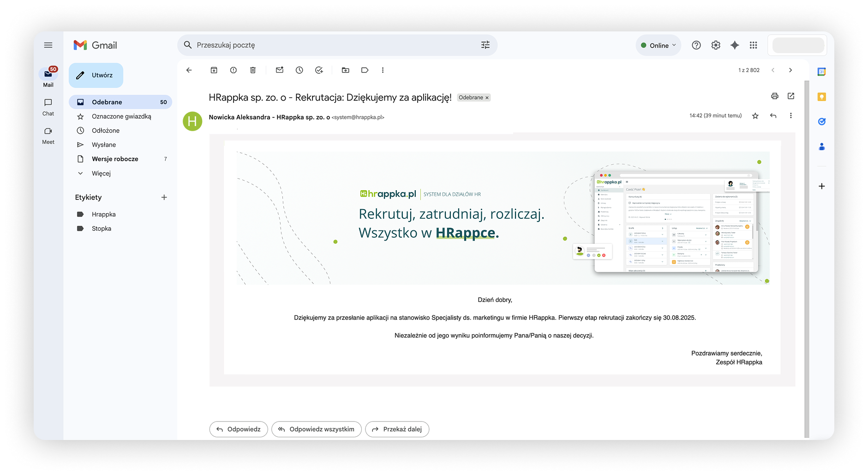Add the email to Tasks

tap(319, 70)
